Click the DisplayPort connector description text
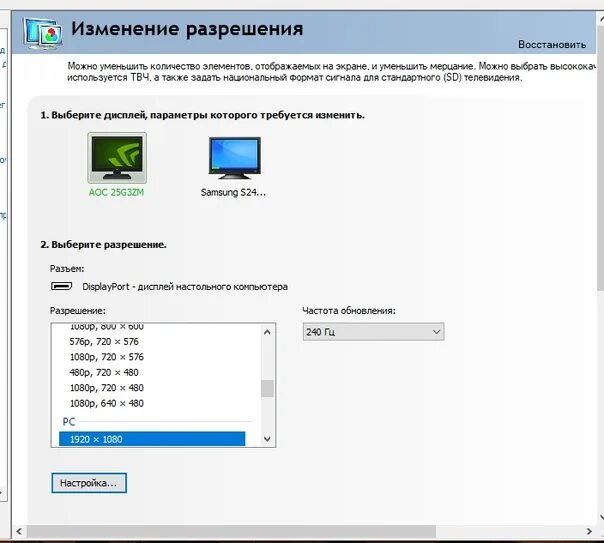The image size is (604, 543). click(x=185, y=287)
